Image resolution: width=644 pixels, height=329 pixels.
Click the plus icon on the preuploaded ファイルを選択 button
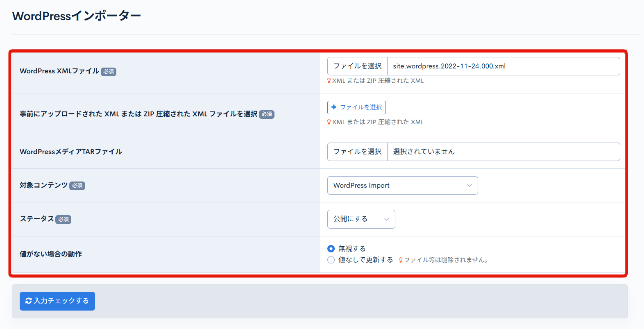pos(334,107)
